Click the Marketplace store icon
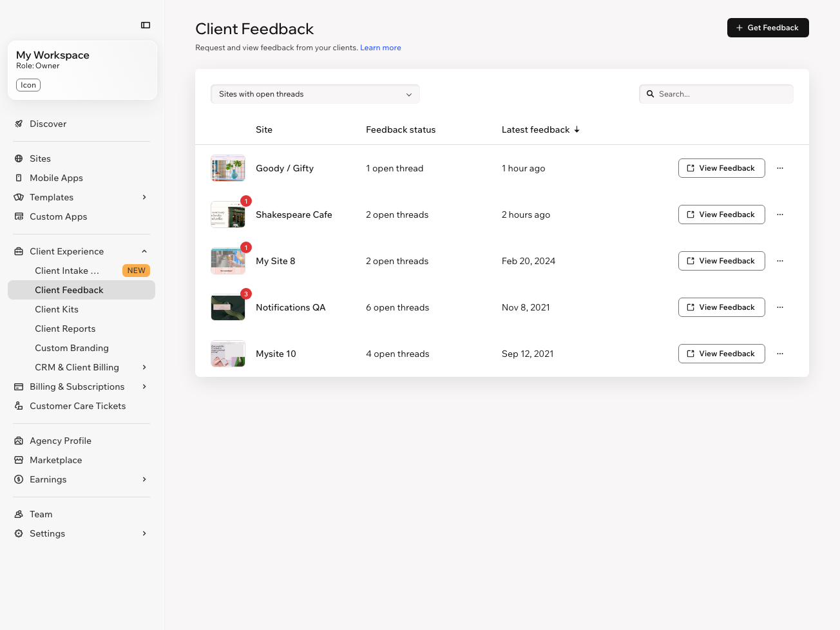The width and height of the screenshot is (840, 630). click(x=19, y=460)
